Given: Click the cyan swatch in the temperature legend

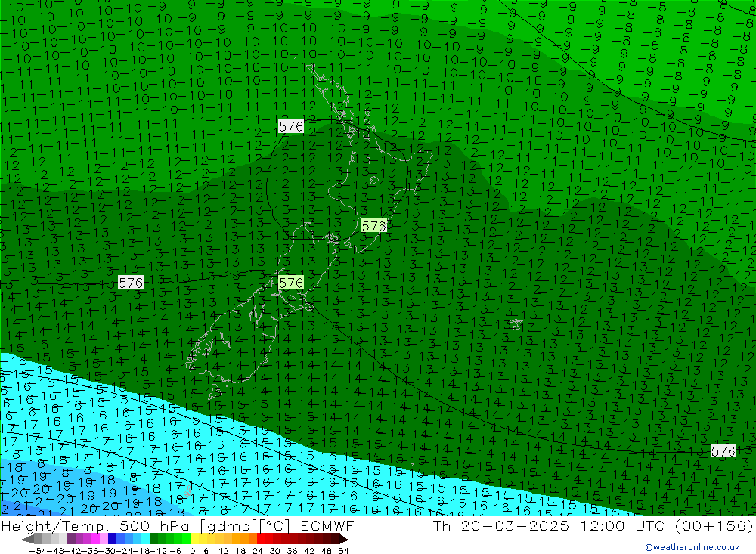Looking at the screenshot, I should (145, 539).
